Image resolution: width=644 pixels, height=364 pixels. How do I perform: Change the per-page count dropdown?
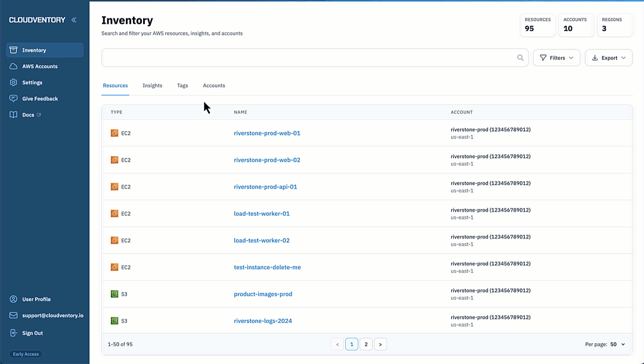616,344
